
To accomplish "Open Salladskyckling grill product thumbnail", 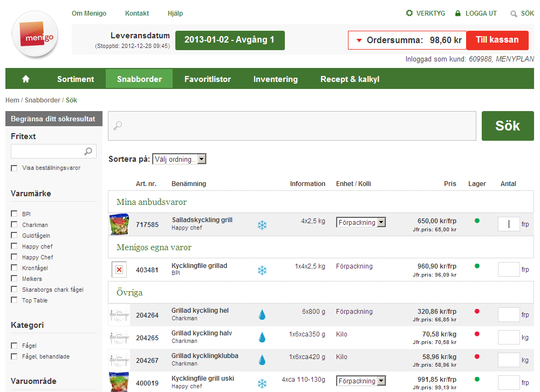I will coord(119,224).
